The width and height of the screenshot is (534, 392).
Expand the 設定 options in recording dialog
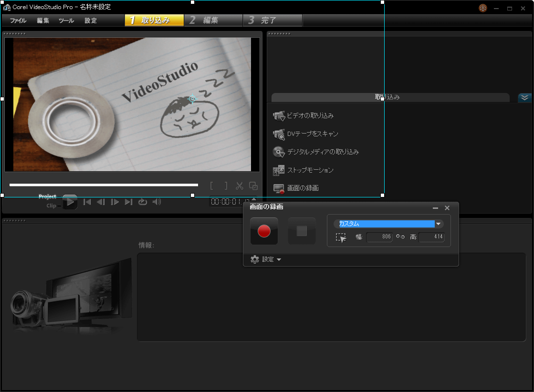click(x=272, y=259)
